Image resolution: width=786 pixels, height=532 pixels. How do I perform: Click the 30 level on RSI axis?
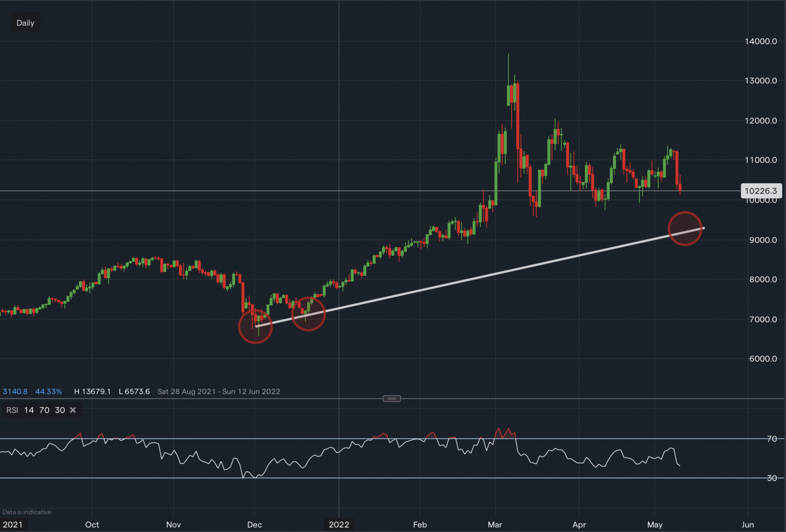click(772, 478)
